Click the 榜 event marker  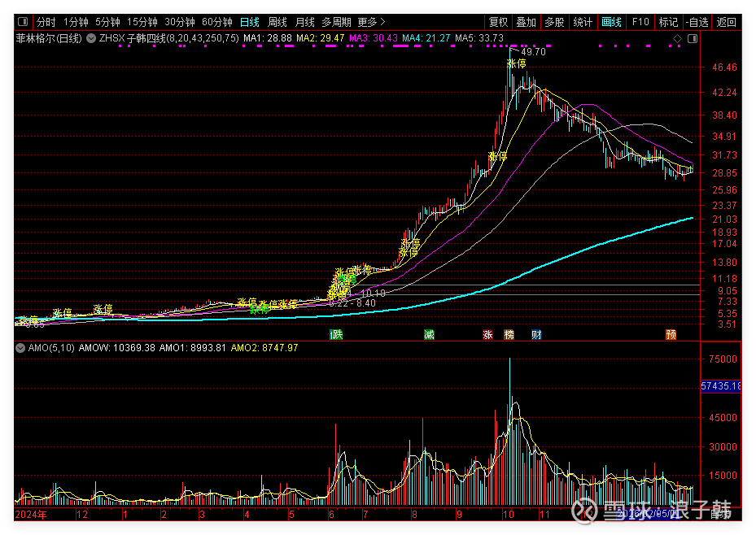tap(509, 334)
